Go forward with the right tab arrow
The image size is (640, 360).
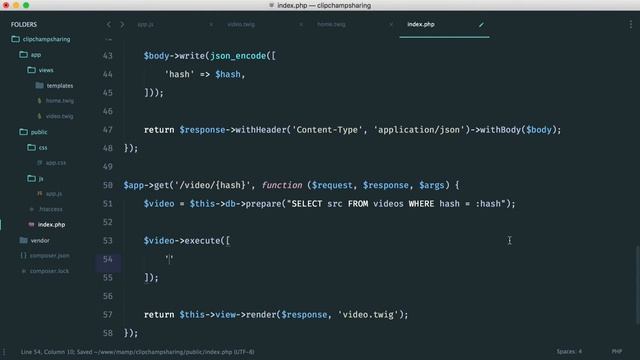coord(122,24)
